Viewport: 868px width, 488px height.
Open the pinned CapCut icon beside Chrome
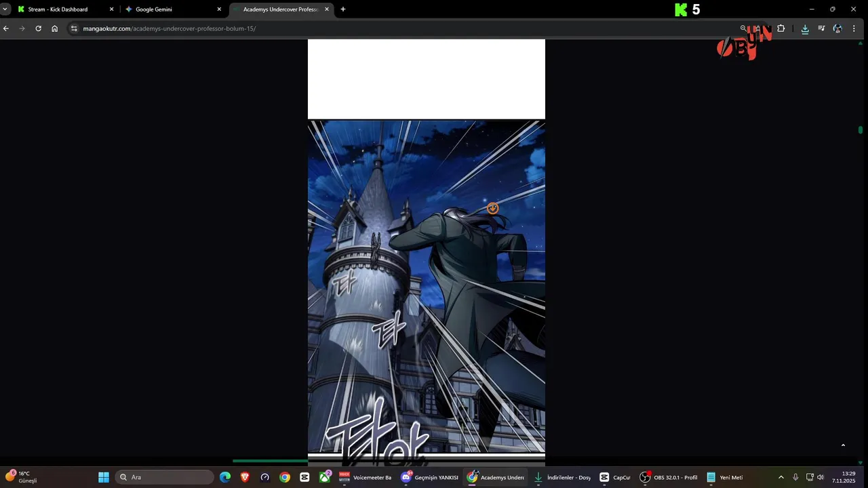pos(304,477)
